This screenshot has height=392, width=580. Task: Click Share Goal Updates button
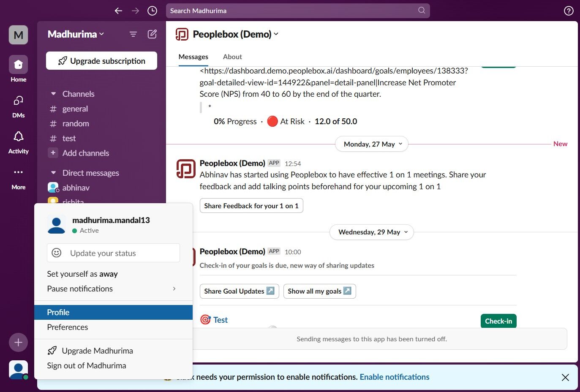239,291
